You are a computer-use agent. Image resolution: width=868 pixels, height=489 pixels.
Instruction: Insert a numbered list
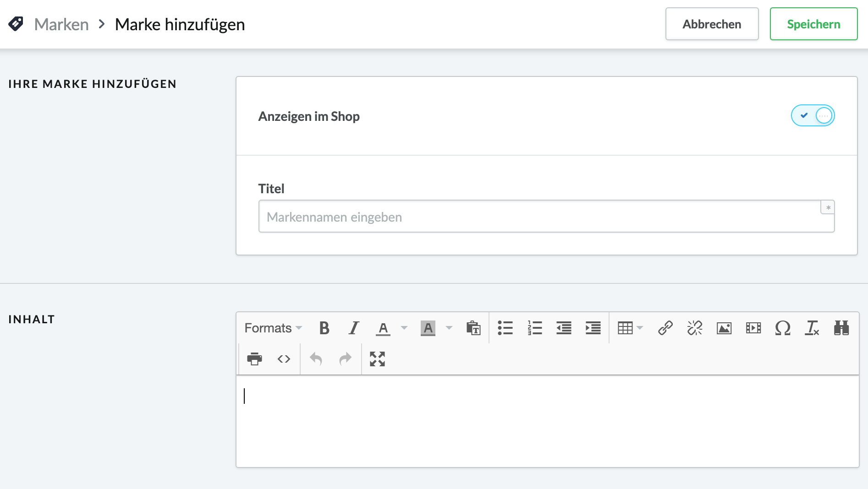[x=534, y=328]
